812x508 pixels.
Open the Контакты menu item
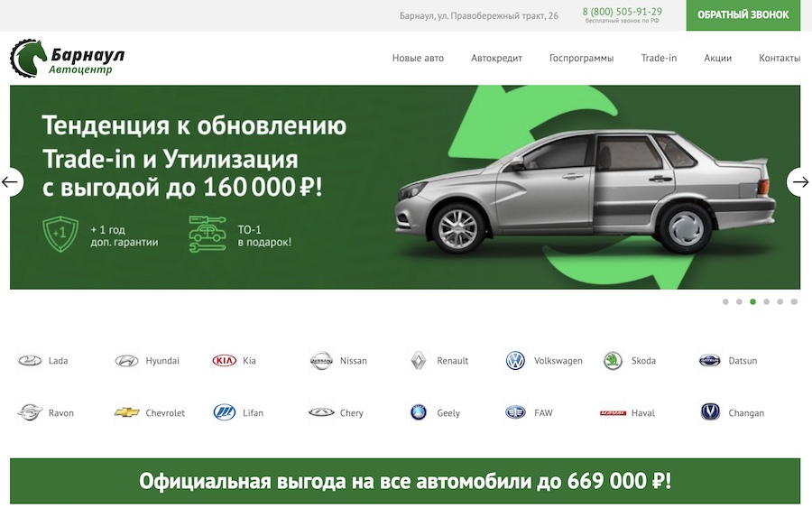point(780,58)
